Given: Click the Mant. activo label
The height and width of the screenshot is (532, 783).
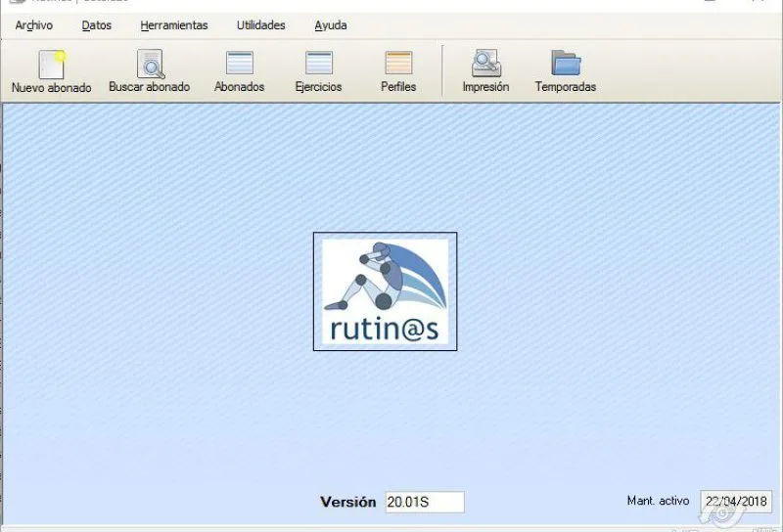Looking at the screenshot, I should coord(658,501).
